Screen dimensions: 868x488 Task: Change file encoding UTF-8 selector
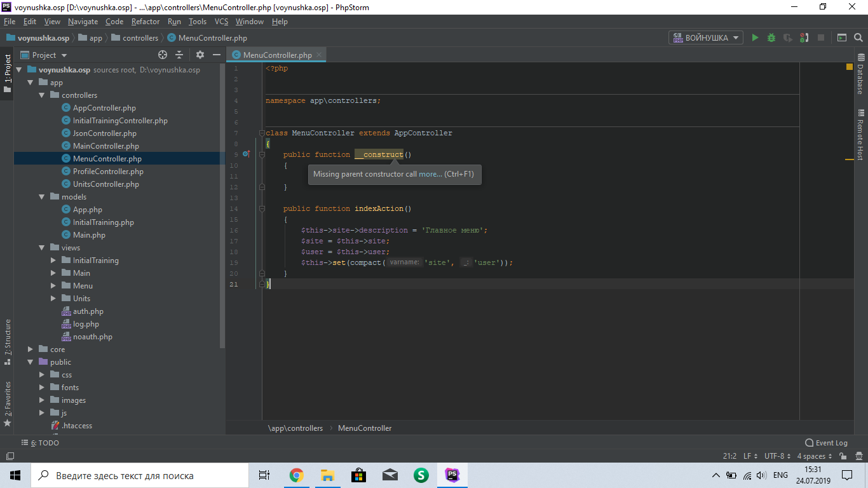[x=778, y=456]
